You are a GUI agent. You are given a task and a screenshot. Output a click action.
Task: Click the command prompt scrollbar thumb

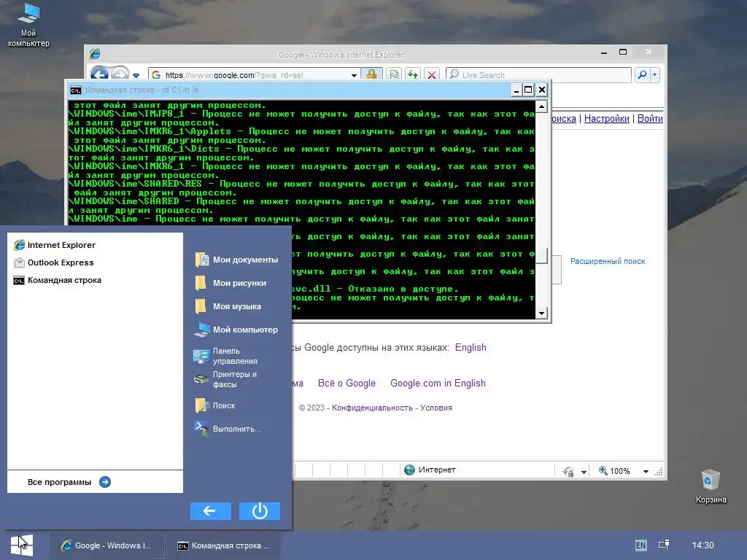(541, 256)
